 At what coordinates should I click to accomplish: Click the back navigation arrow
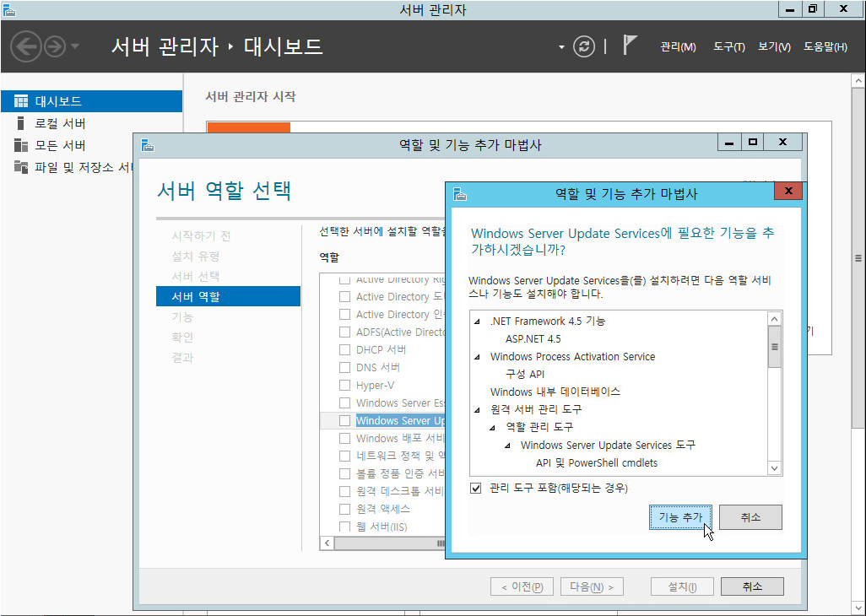(27, 46)
